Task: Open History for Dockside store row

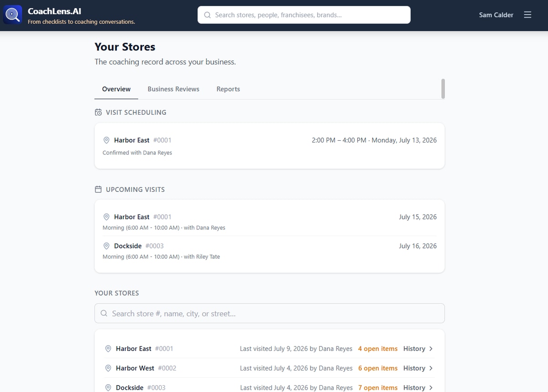Action: point(414,388)
